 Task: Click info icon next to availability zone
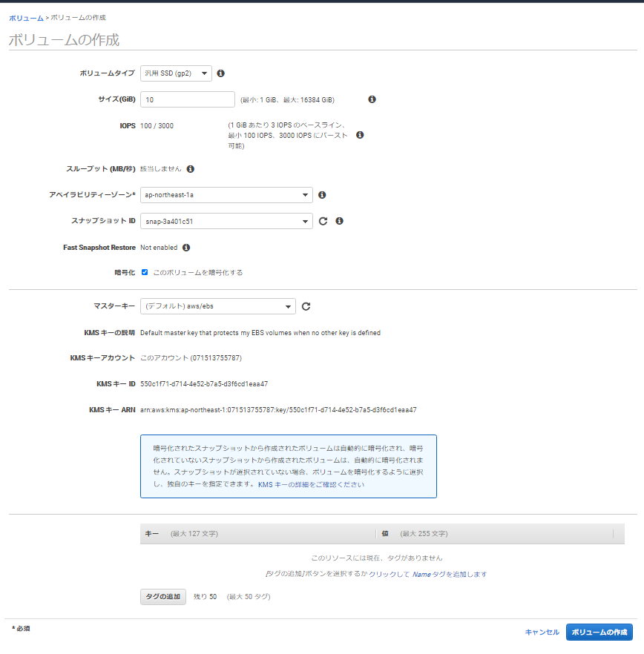coord(322,195)
